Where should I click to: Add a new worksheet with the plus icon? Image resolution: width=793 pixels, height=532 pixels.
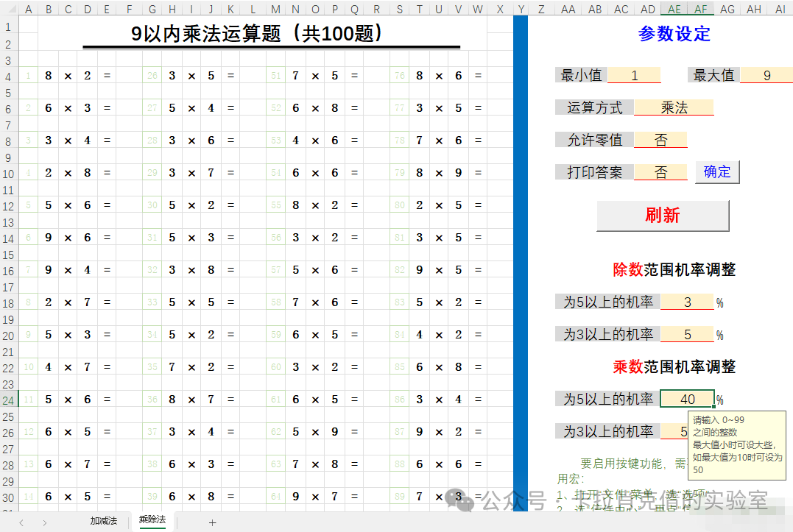(212, 521)
